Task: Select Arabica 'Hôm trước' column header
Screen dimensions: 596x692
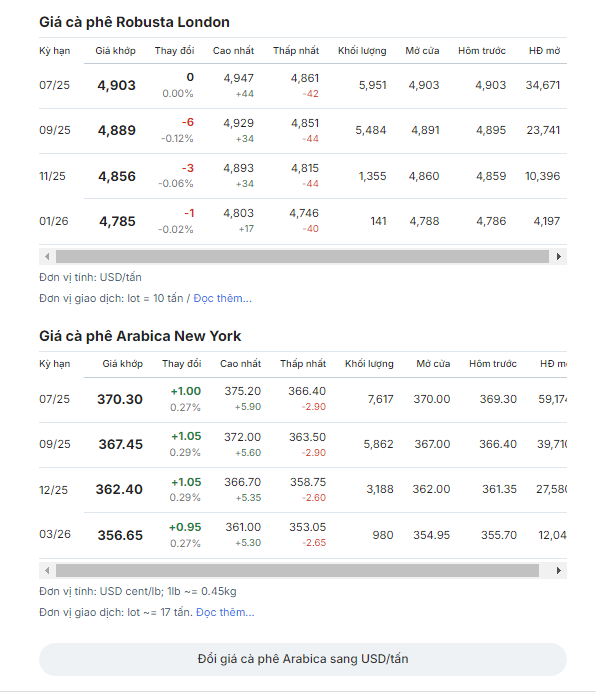Action: [x=493, y=364]
